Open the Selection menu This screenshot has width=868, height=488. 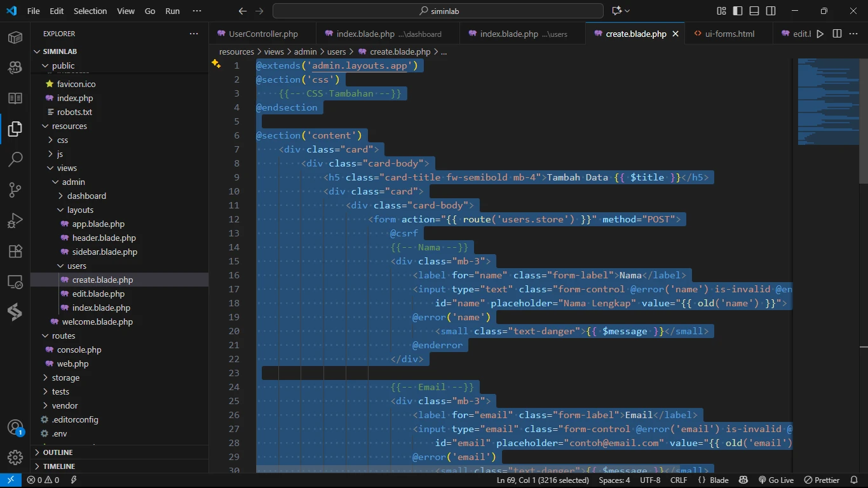coord(90,11)
